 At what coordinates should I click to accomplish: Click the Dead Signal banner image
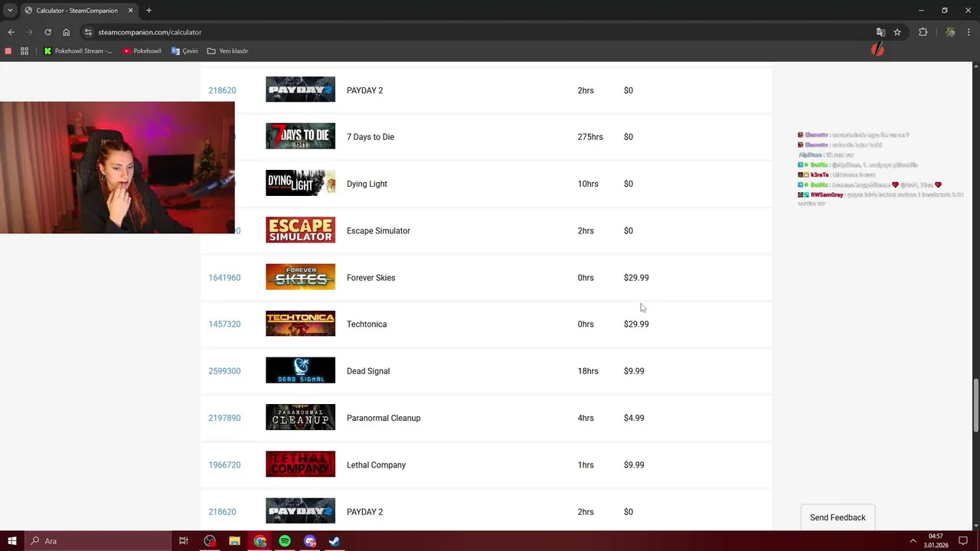(300, 370)
